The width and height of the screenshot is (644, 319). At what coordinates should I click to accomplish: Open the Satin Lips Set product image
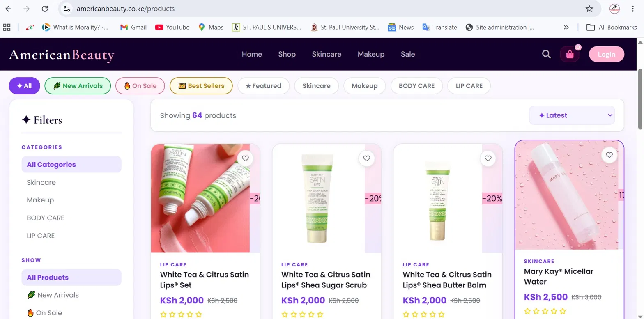(200, 198)
